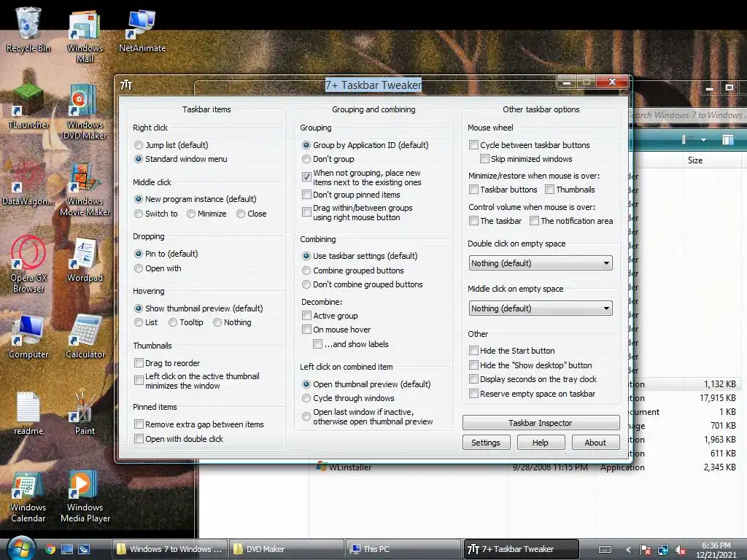Open Windows Movie Maker desktop icon
The height and width of the screenshot is (560, 747).
tap(85, 189)
